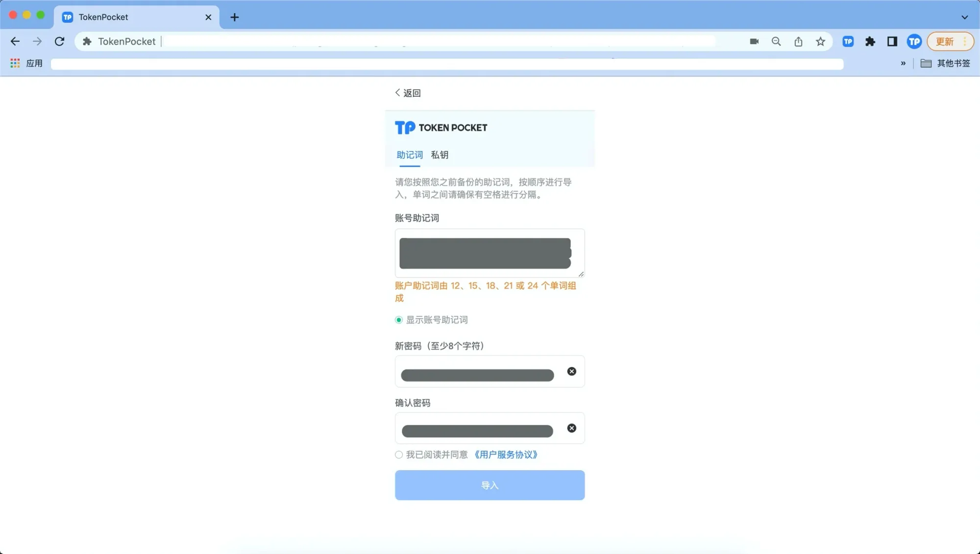
Task: Open a new browser tab
Action: 235,17
